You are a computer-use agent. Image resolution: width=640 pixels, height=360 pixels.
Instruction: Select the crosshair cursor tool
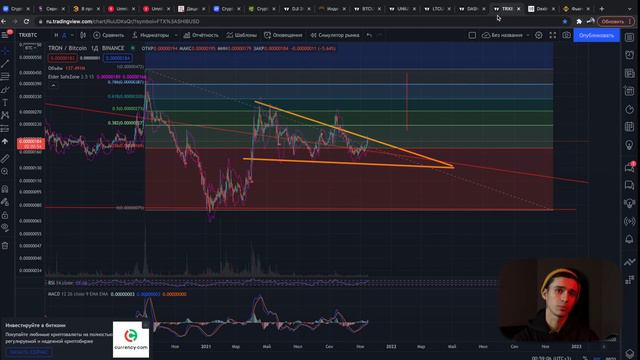coord(5,51)
